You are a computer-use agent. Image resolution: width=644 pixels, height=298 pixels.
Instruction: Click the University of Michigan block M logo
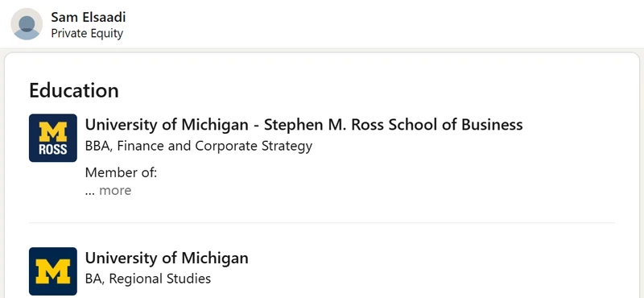point(53,271)
